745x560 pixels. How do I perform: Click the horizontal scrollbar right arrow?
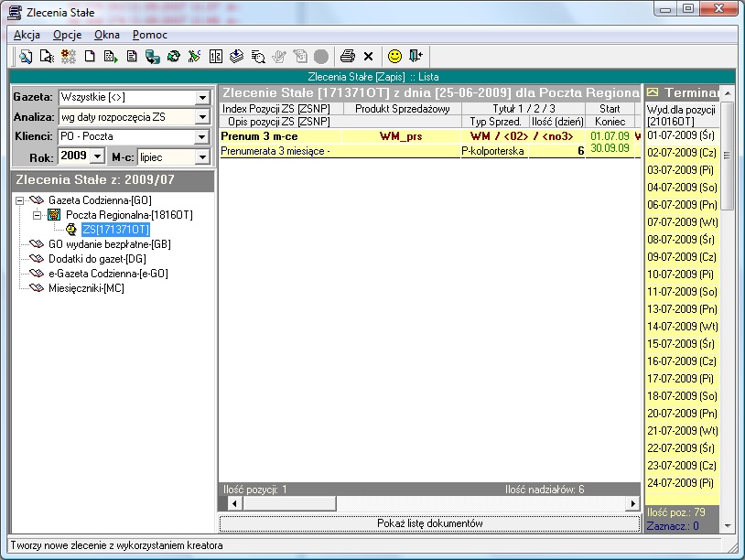[632, 503]
